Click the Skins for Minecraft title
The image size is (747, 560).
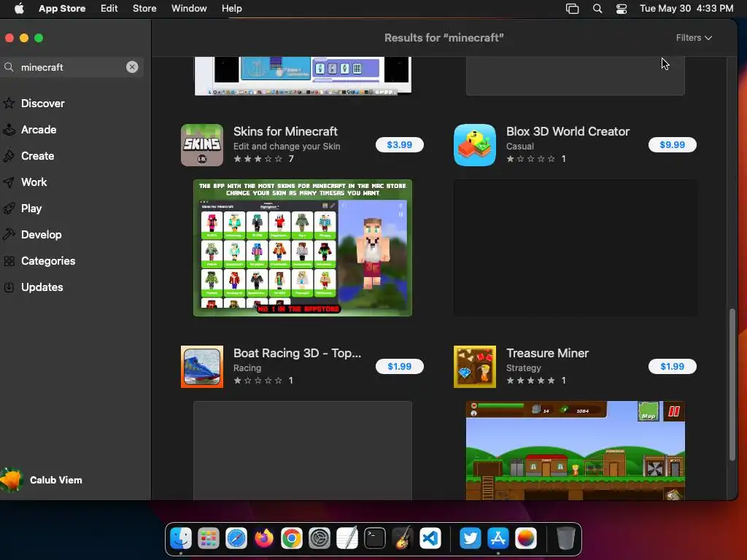point(285,131)
